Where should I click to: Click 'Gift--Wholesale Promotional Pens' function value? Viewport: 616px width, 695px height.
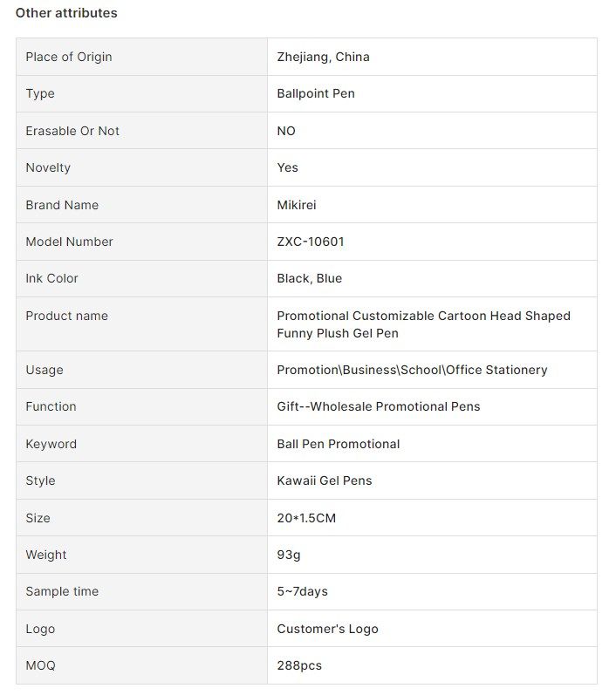tap(379, 406)
